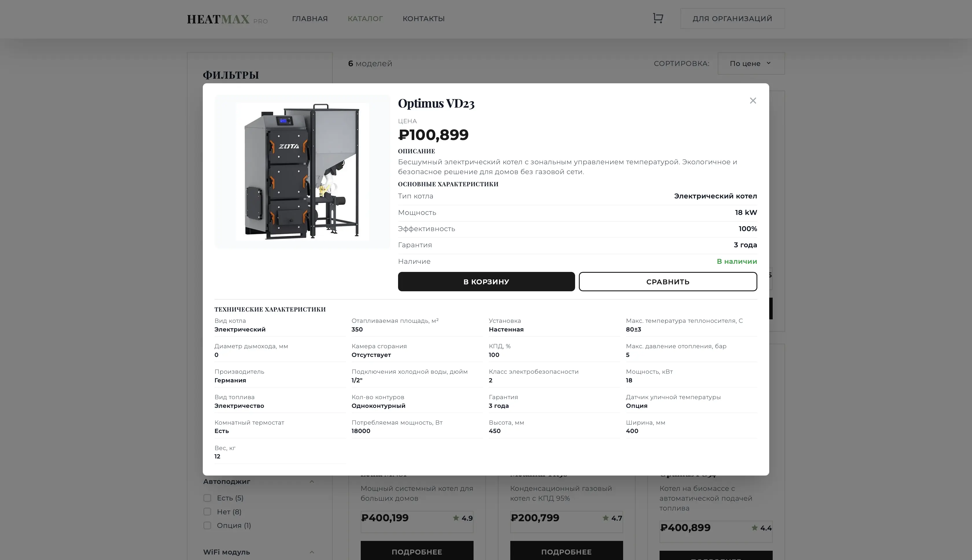
Task: Open the shopping cart icon
Action: click(x=658, y=18)
